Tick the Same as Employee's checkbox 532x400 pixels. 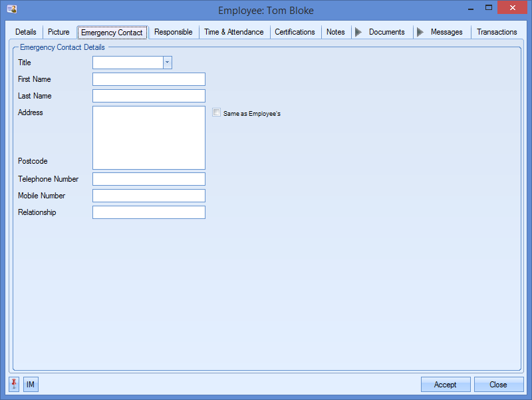click(x=217, y=112)
